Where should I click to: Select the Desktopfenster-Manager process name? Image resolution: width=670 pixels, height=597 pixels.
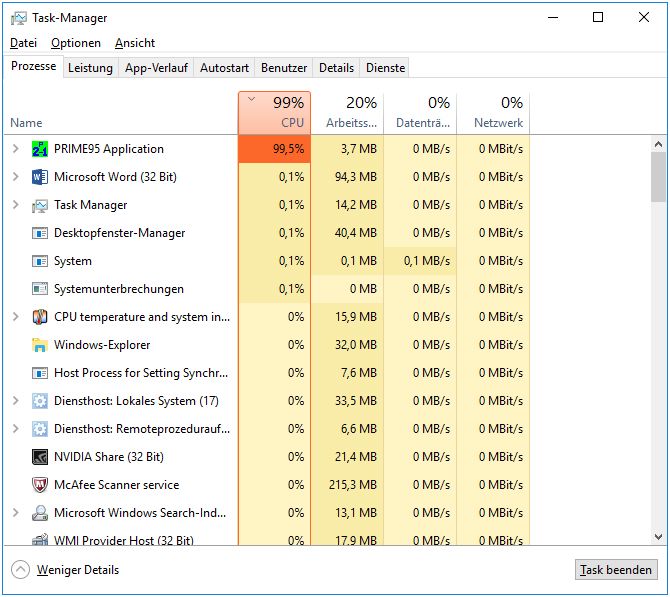[x=120, y=233]
